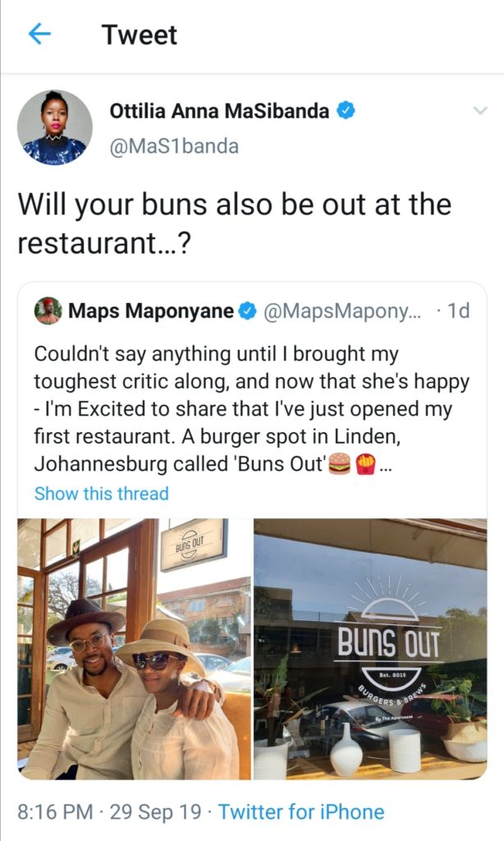Click the Maps Maponyane display name
Viewport: 504px width, 841px height.
coord(151,310)
